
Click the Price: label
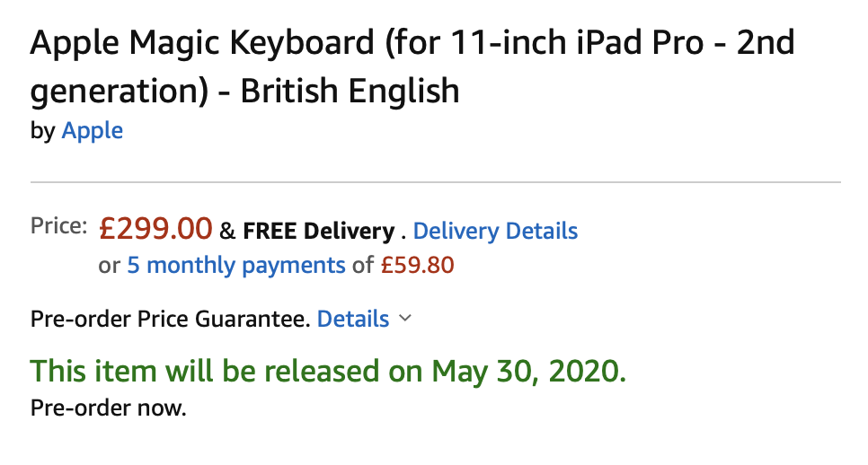coord(58,226)
